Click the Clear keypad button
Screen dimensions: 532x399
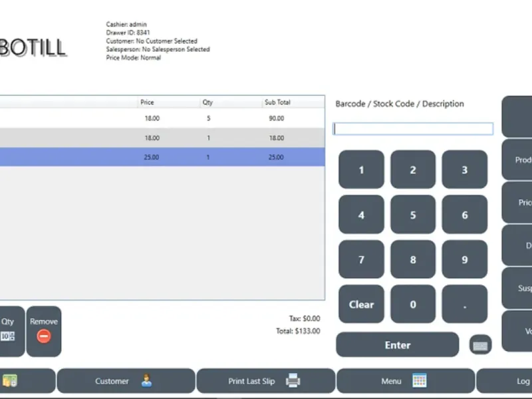click(361, 304)
